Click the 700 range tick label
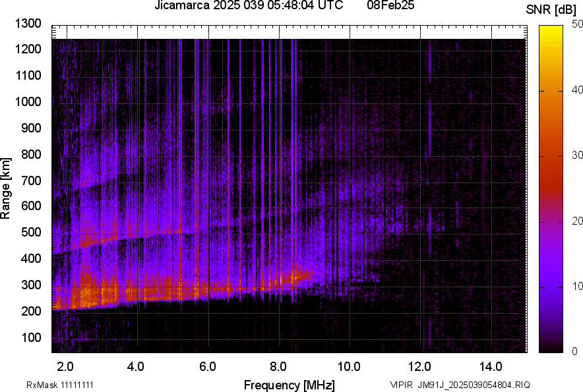Screen dimensions: 583x392 tap(30, 181)
